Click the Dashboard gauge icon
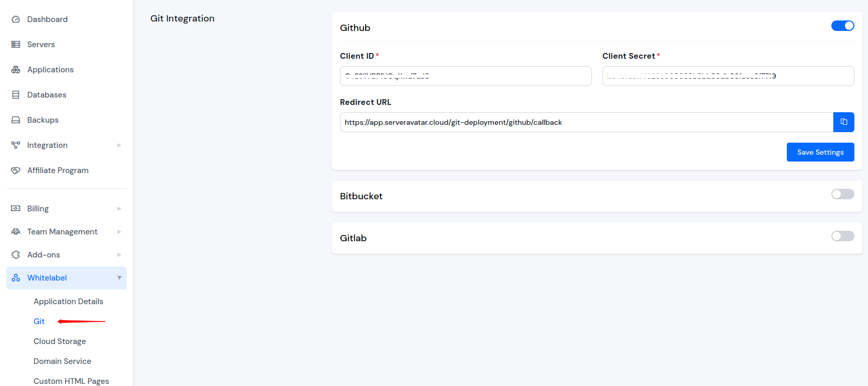This screenshot has width=868, height=386. pos(16,19)
